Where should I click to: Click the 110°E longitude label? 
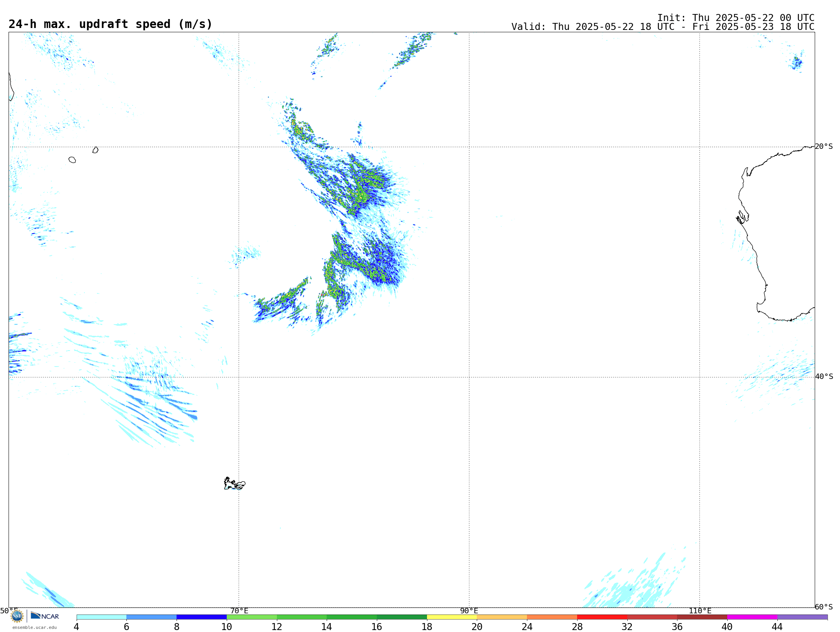click(700, 611)
